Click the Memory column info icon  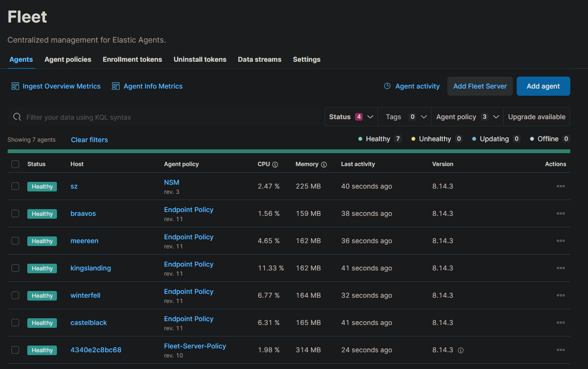coord(324,165)
